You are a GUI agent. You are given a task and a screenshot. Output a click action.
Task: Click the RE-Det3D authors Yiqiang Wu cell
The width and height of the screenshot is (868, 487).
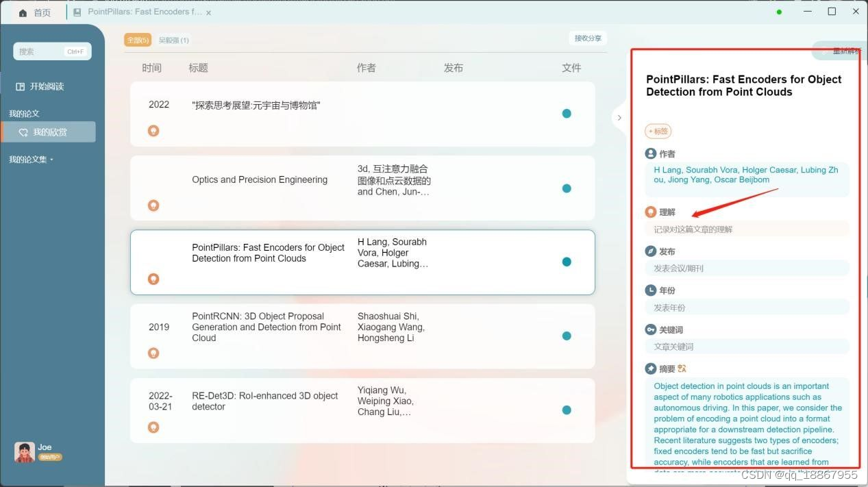coord(386,401)
